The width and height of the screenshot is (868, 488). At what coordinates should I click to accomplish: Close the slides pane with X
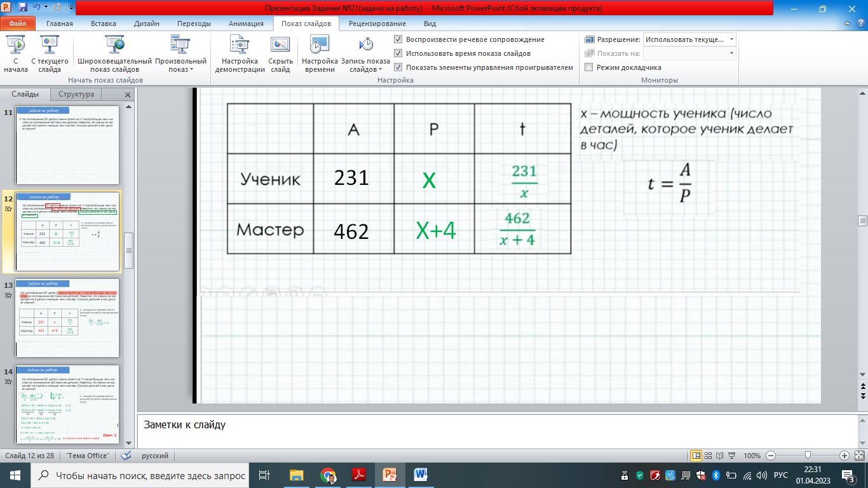tap(128, 95)
